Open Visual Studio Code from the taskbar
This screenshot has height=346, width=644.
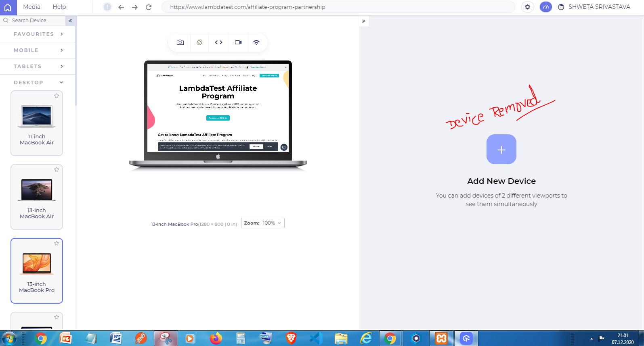point(316,338)
